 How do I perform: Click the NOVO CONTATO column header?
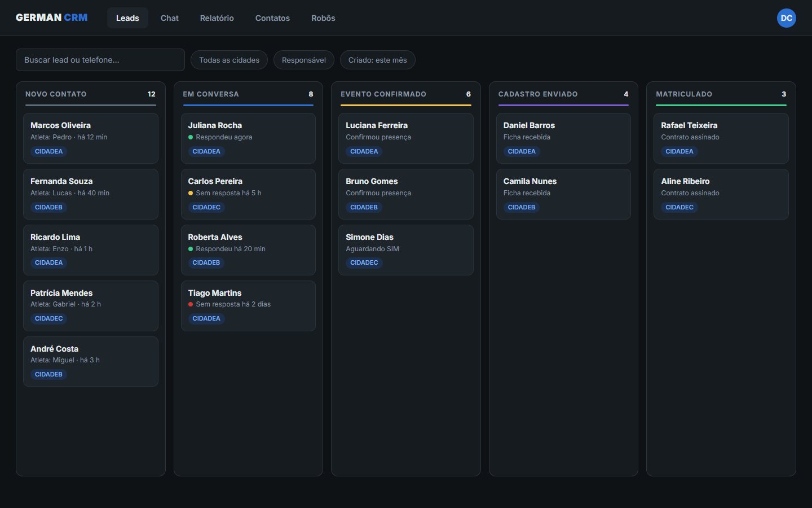[x=56, y=94]
